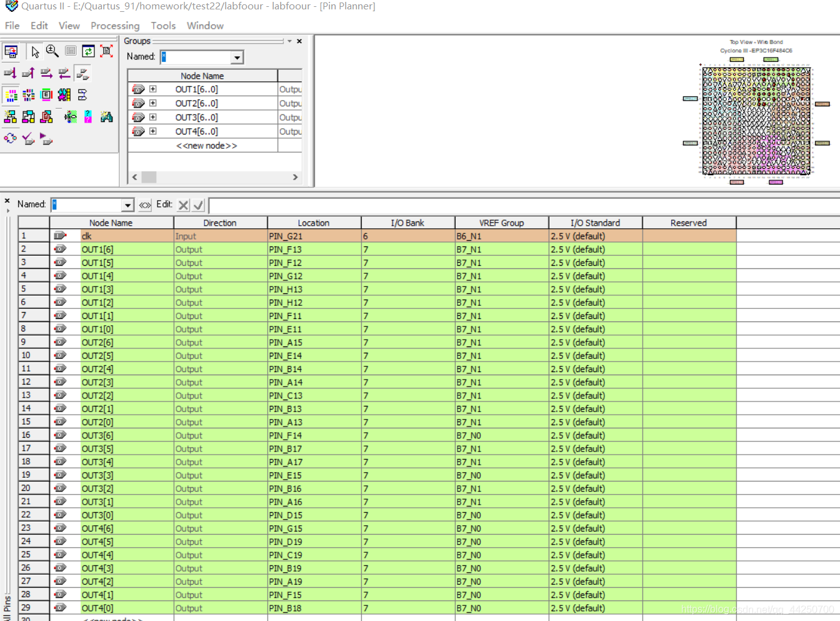This screenshot has height=621, width=840.
Task: Click the All Pins edit text field
Action: [x=524, y=205]
